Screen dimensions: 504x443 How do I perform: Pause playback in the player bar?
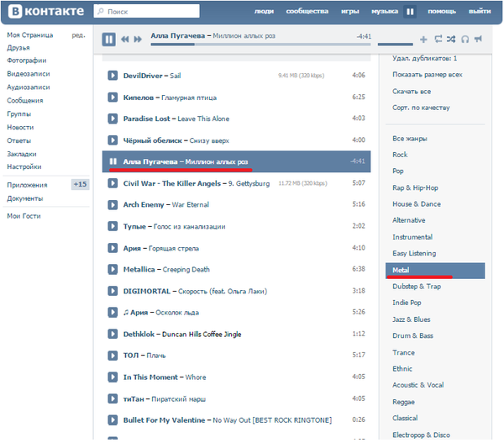coord(109,40)
